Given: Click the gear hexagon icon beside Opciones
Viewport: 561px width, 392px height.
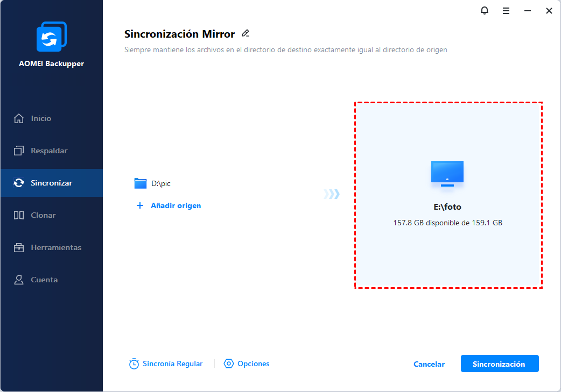Looking at the screenshot, I should click(x=229, y=364).
